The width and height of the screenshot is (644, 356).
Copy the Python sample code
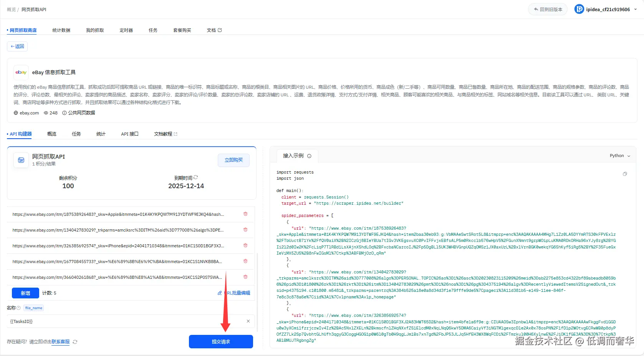625,174
